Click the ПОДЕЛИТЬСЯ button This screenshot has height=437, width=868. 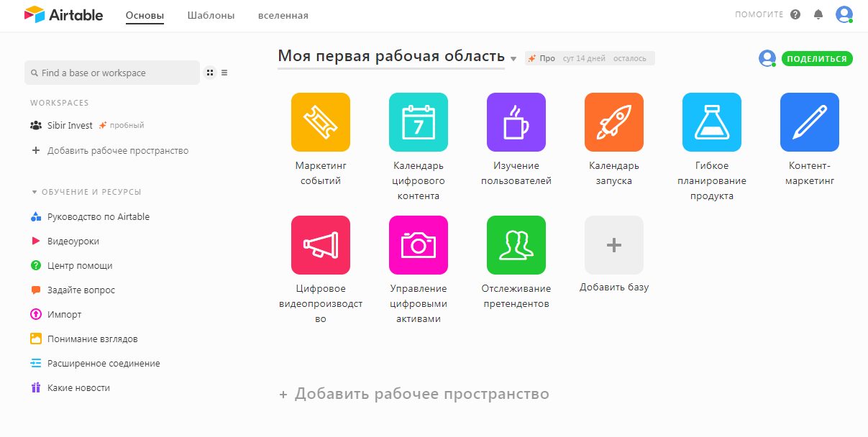pos(817,58)
